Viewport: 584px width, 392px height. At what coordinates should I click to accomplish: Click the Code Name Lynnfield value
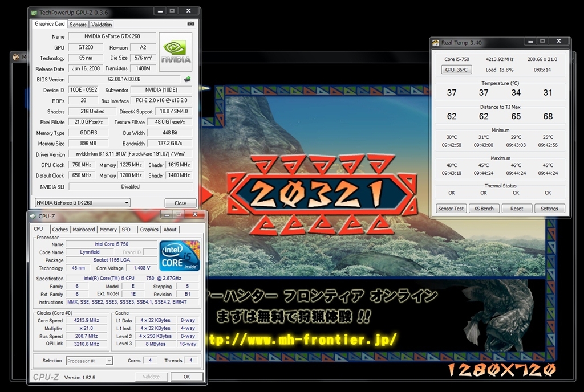(x=90, y=252)
